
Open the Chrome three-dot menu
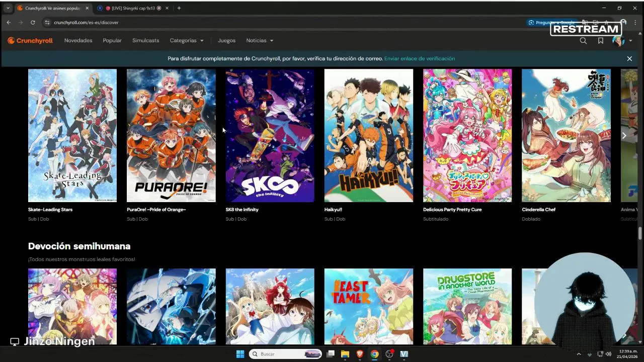[x=635, y=22]
